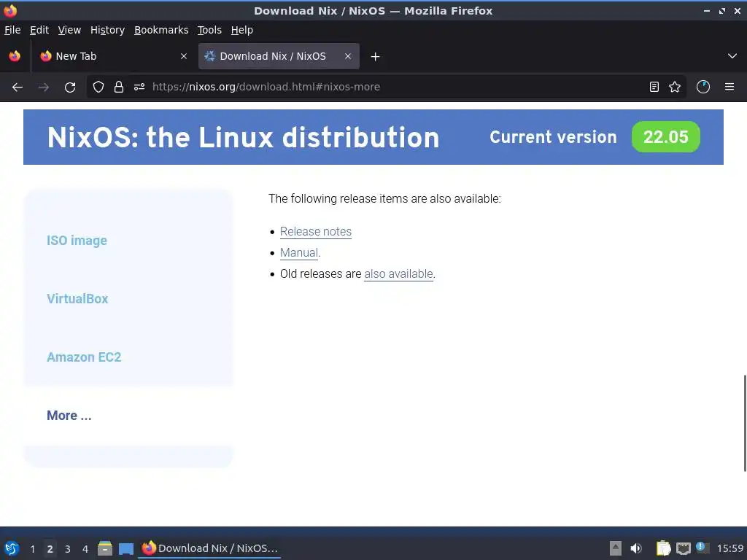
Task: Open the update notification tray icon
Action: coord(702,547)
